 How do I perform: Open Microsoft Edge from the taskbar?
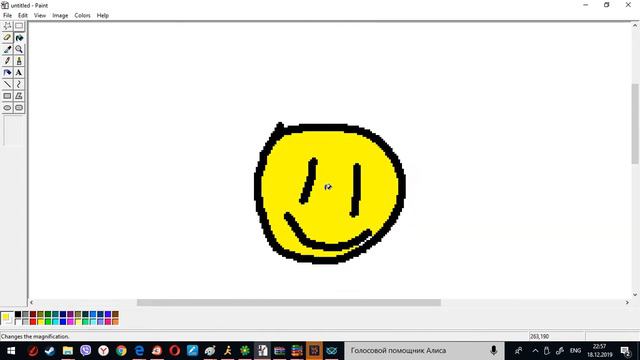pyautogui.click(x=139, y=351)
